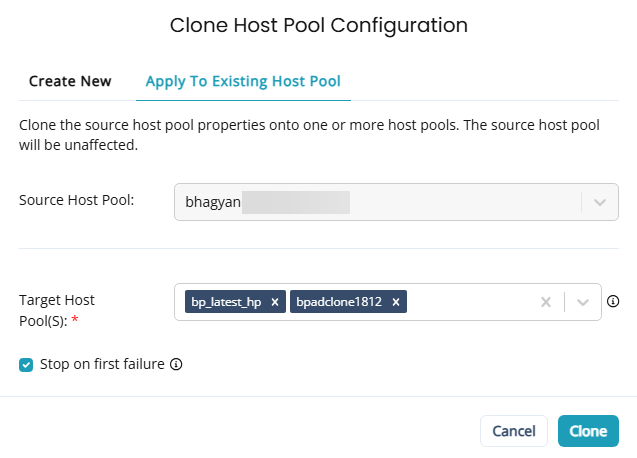Click the Clone Host Pool Configuration title
This screenshot has height=458, width=637.
tap(319, 25)
